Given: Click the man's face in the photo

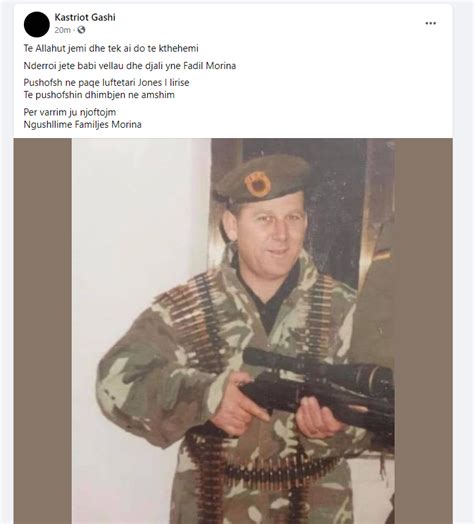Looking at the screenshot, I should click(269, 231).
